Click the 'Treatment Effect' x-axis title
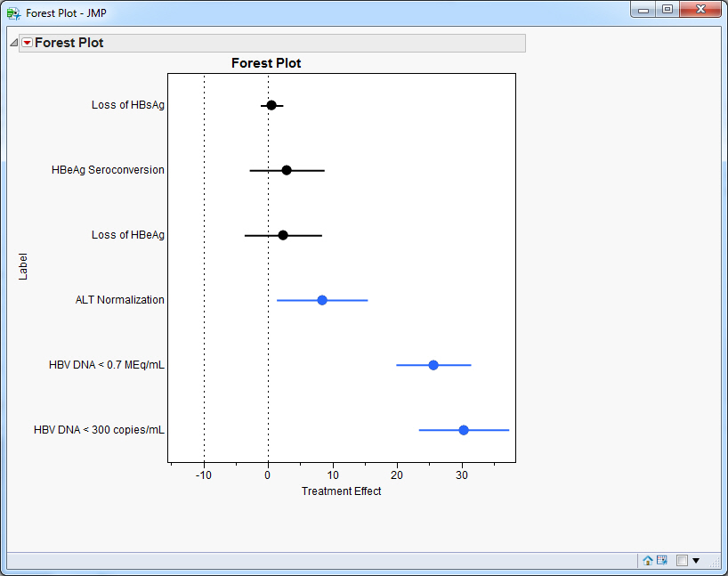Image resolution: width=728 pixels, height=576 pixels. [341, 491]
